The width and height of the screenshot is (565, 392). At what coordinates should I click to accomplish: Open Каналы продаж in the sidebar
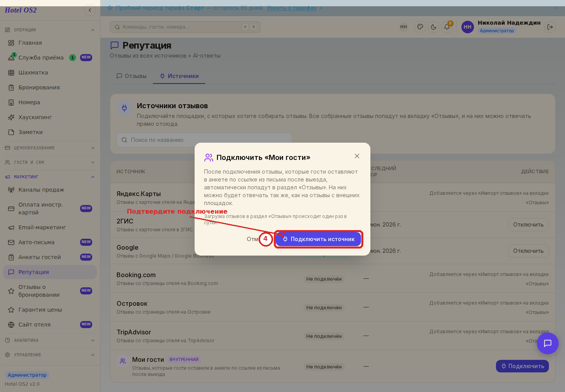pos(50,190)
